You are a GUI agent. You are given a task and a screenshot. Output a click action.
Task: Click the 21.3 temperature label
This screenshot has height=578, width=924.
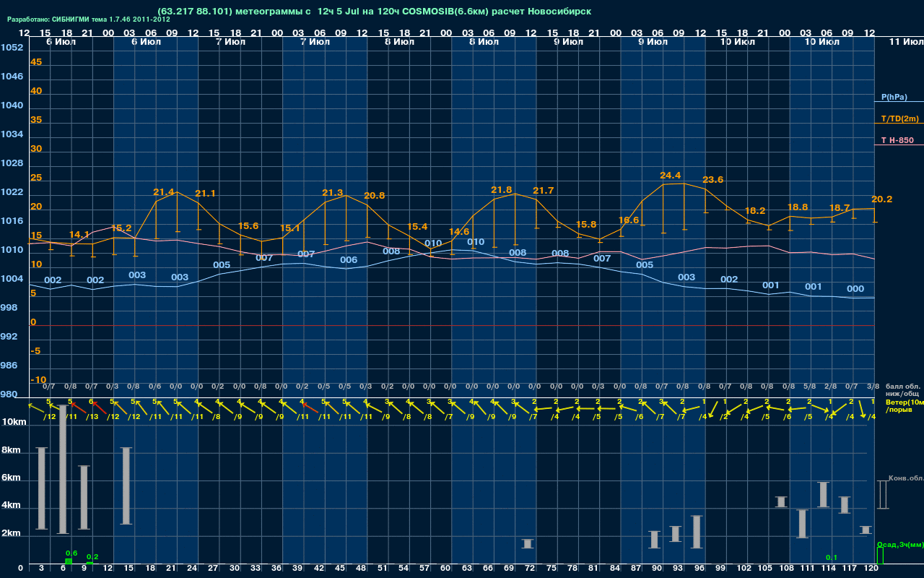click(x=333, y=193)
